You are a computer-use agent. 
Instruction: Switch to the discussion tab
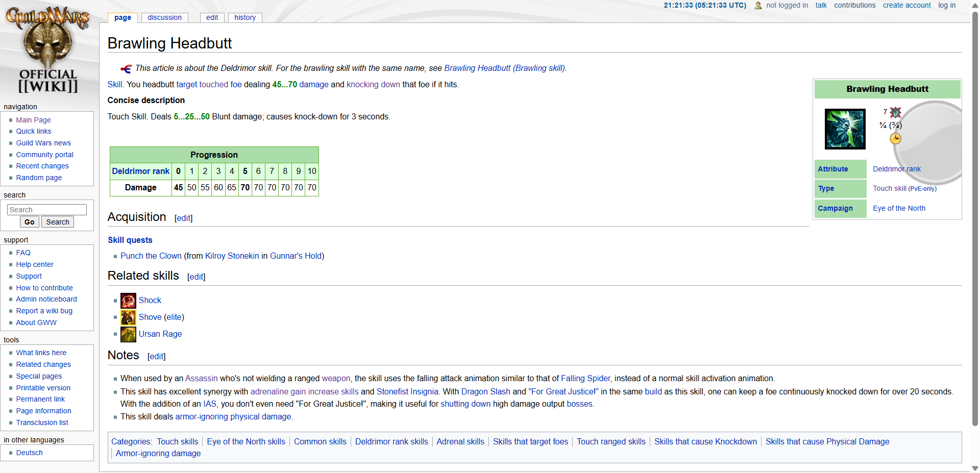coord(164,17)
